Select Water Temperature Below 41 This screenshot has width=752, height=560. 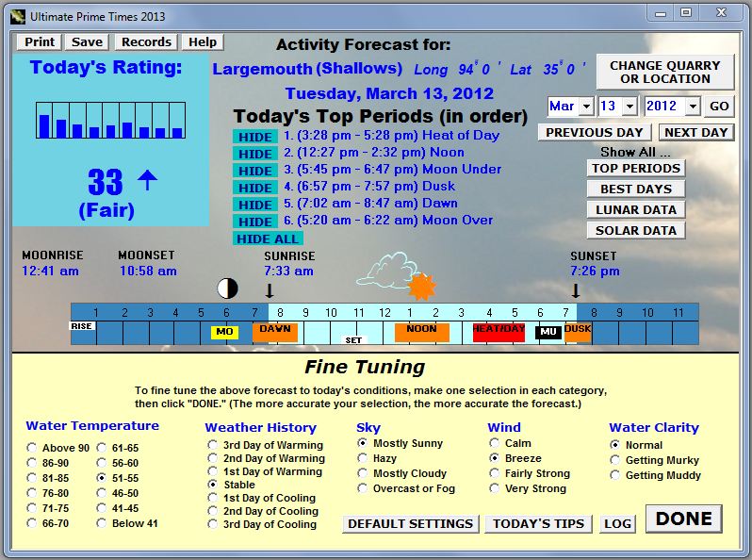pyautogui.click(x=101, y=523)
